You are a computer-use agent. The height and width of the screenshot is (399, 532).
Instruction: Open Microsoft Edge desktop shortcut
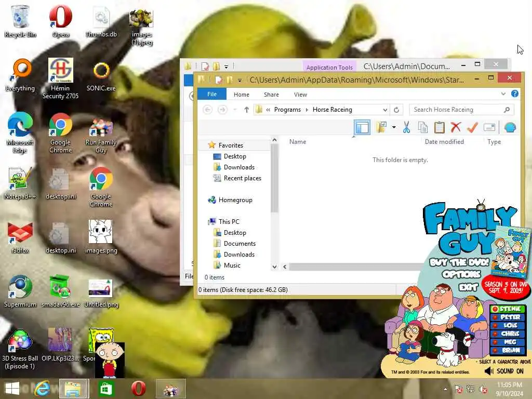[20, 132]
